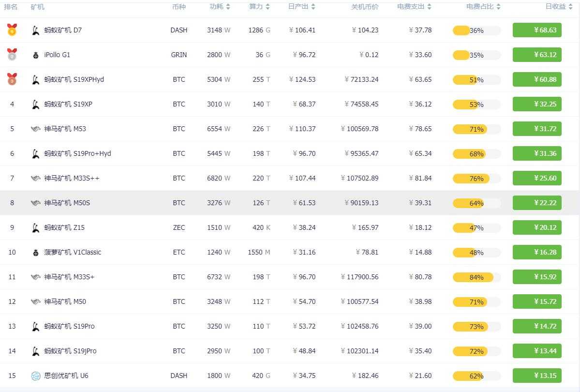Open the 神马矿机 M33S++ miner link
Image resolution: width=580 pixels, height=392 pixels.
[72, 178]
